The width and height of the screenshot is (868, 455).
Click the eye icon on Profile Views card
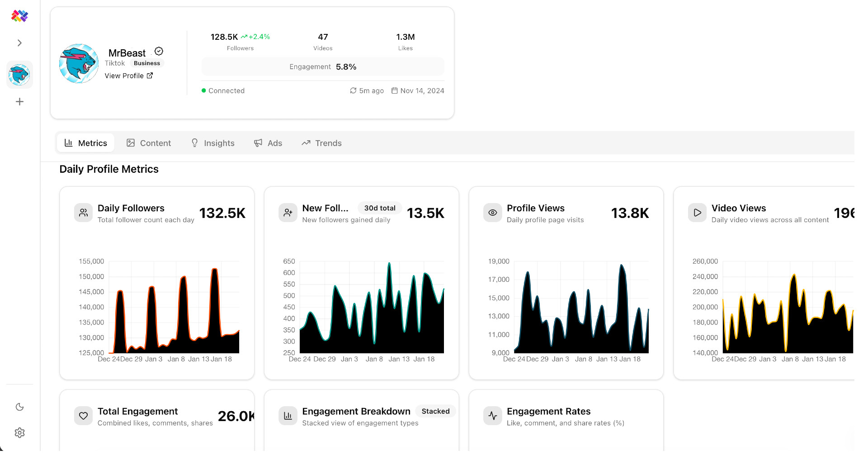(493, 213)
